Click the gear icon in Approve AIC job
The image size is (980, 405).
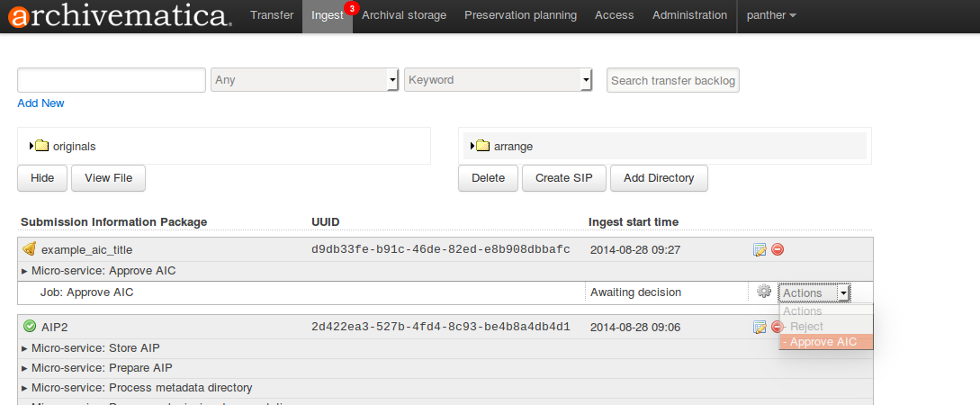(764, 292)
